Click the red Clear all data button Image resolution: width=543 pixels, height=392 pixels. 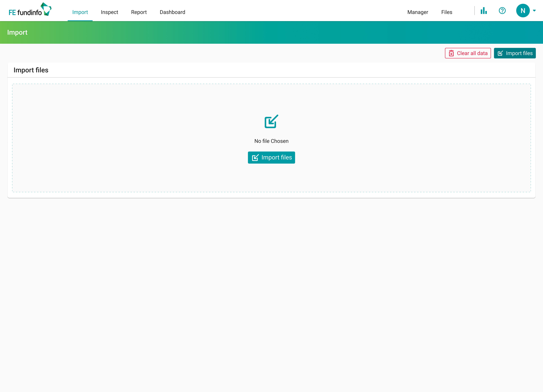click(468, 53)
